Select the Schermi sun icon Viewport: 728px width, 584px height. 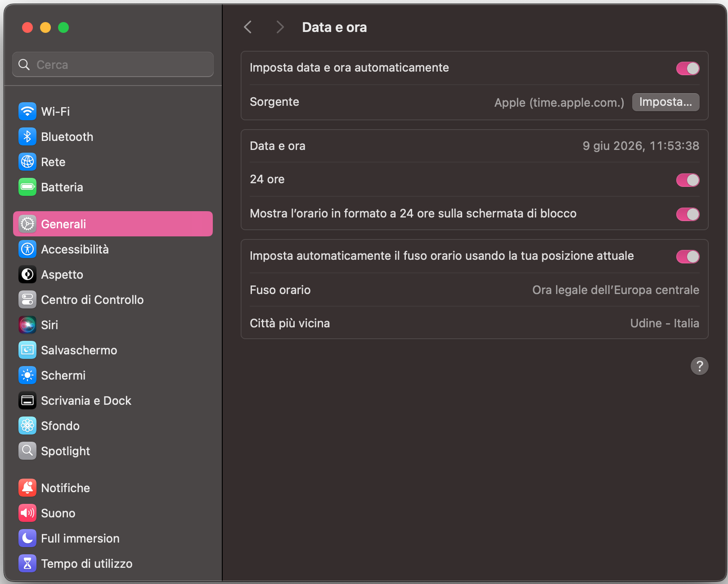pos(27,375)
